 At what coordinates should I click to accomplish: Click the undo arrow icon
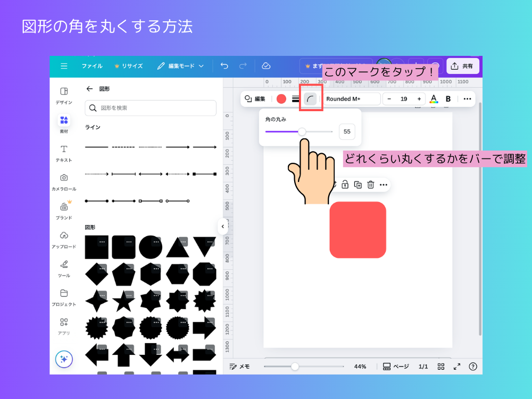(x=224, y=66)
